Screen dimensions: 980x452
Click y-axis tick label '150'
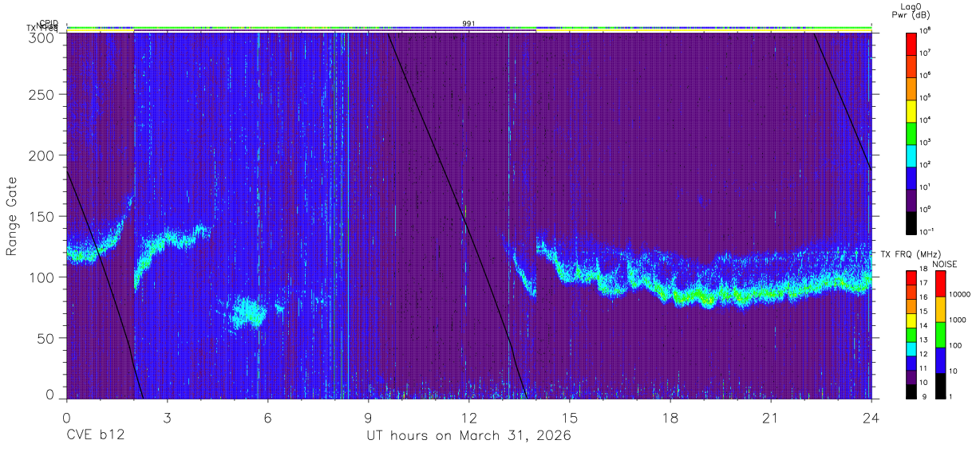click(42, 217)
